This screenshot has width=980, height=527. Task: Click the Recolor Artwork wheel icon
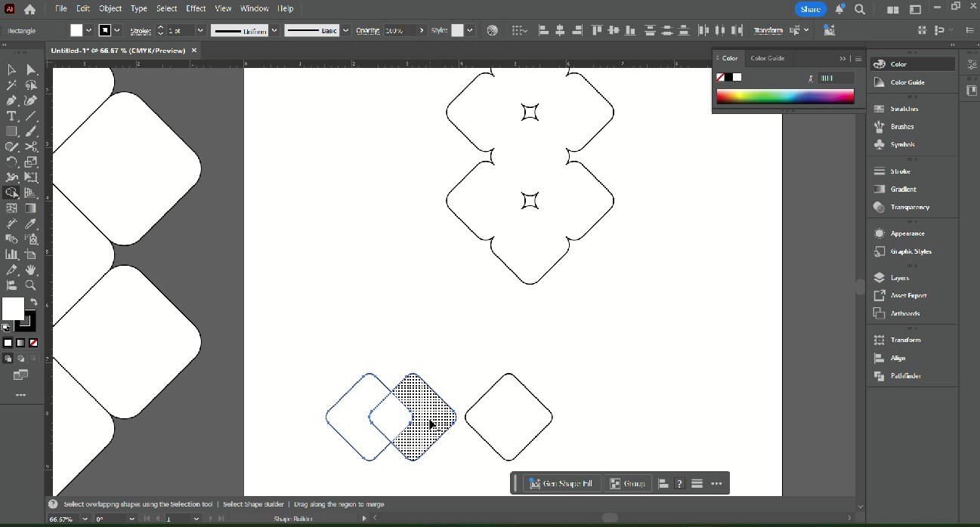[x=493, y=30]
